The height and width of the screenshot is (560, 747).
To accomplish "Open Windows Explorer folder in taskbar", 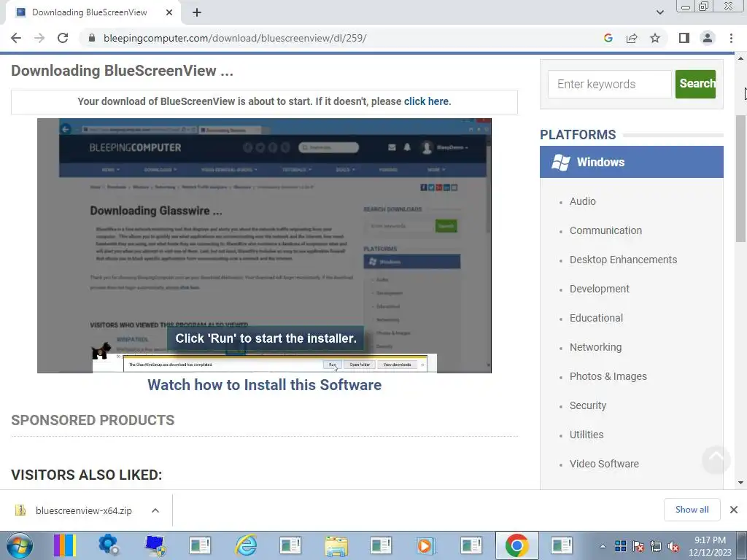I will (x=336, y=545).
